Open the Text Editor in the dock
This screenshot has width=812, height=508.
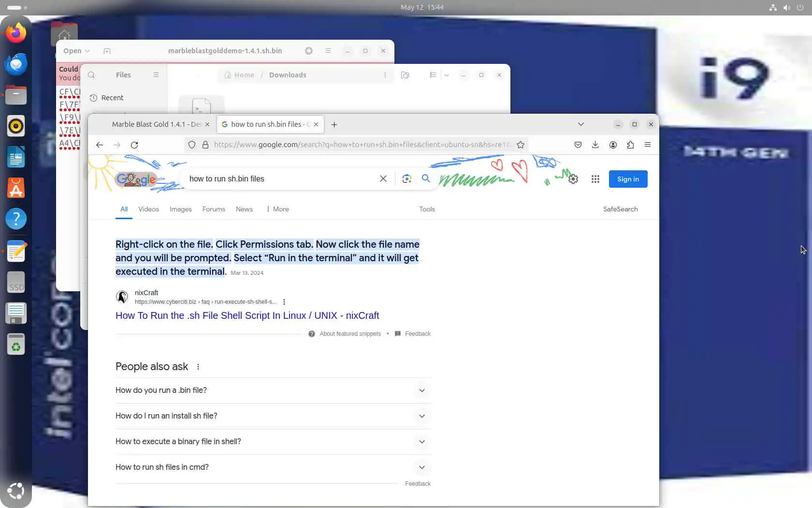pyautogui.click(x=16, y=251)
